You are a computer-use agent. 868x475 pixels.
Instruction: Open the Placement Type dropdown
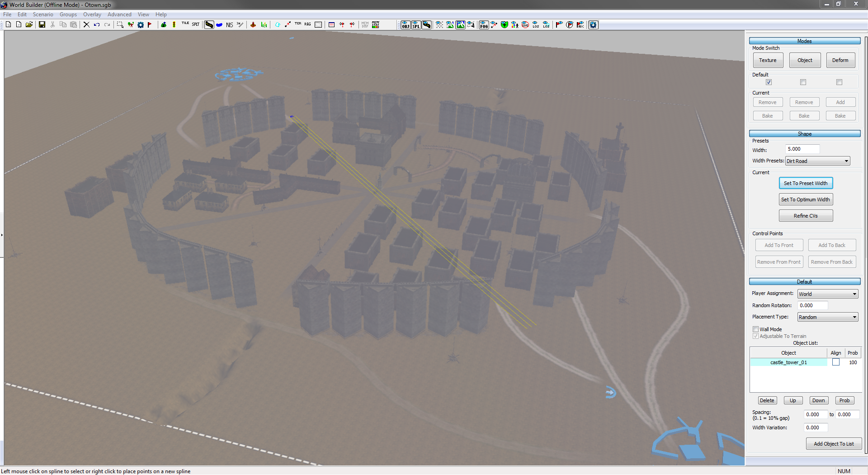click(827, 317)
